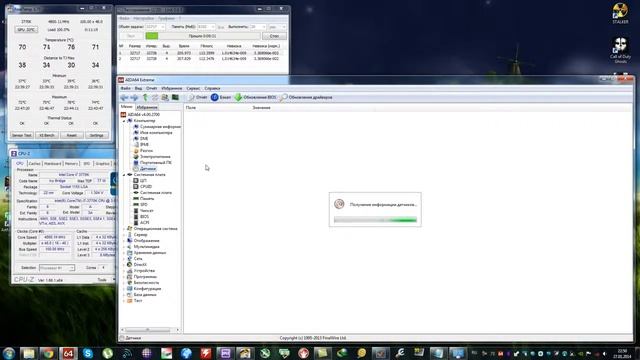Open the Graphics tab in CPU-Z
The height and width of the screenshot is (360, 640).
point(102,164)
